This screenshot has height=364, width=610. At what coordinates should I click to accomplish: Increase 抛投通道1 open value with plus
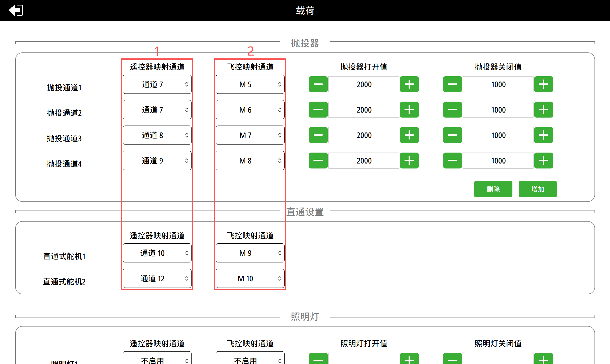click(409, 84)
